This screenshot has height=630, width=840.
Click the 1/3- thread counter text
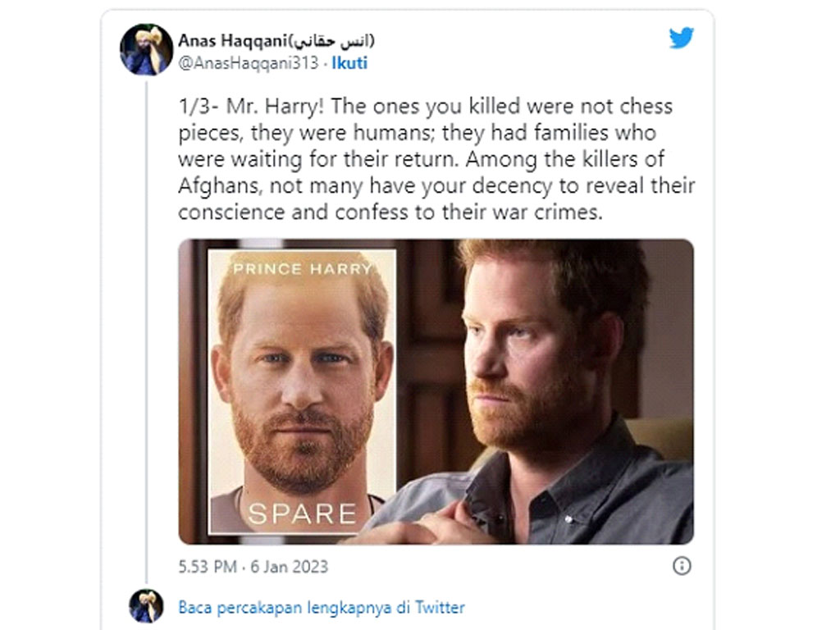(199, 106)
